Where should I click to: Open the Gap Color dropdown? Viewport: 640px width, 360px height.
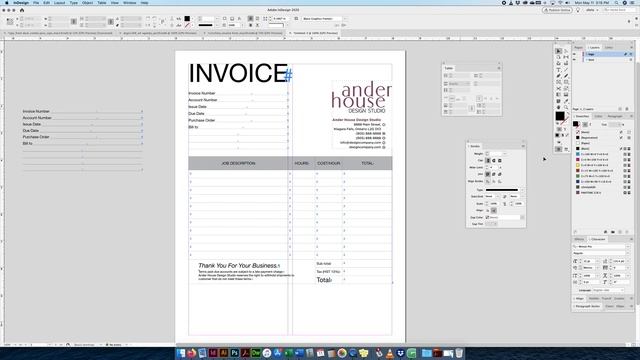tap(522, 218)
